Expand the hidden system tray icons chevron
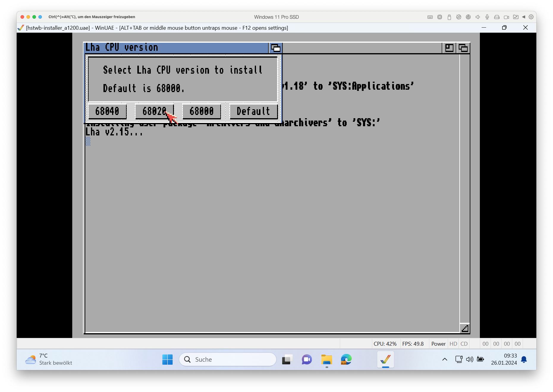Viewport: 553px width, 392px height. [x=445, y=359]
